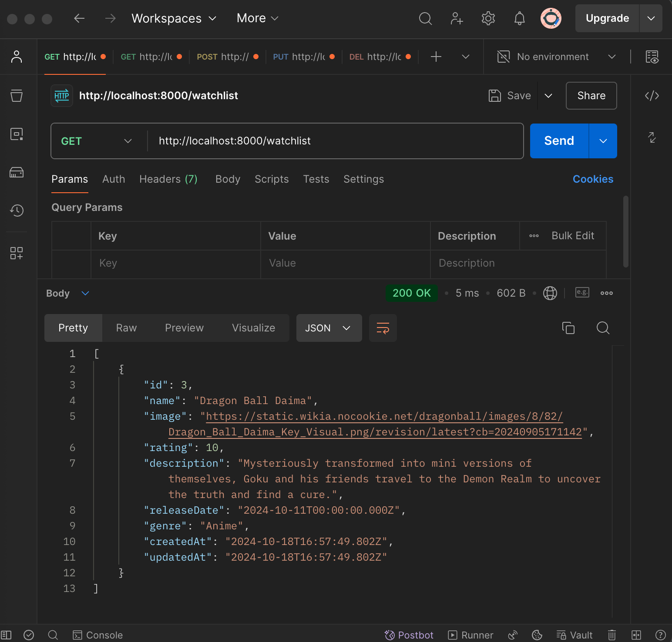Screen dimensions: 672x642
Task: Open the JSON response format dropdown
Action: tap(329, 328)
